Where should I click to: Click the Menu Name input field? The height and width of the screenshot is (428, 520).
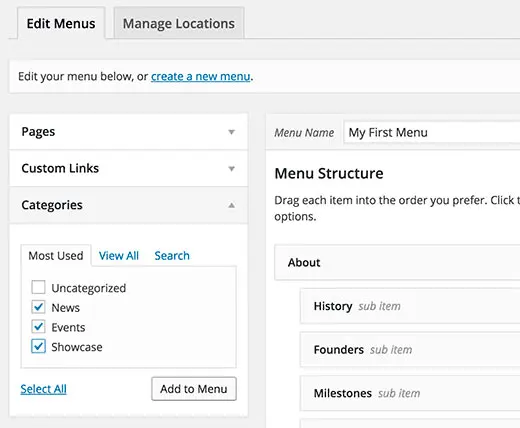(432, 132)
